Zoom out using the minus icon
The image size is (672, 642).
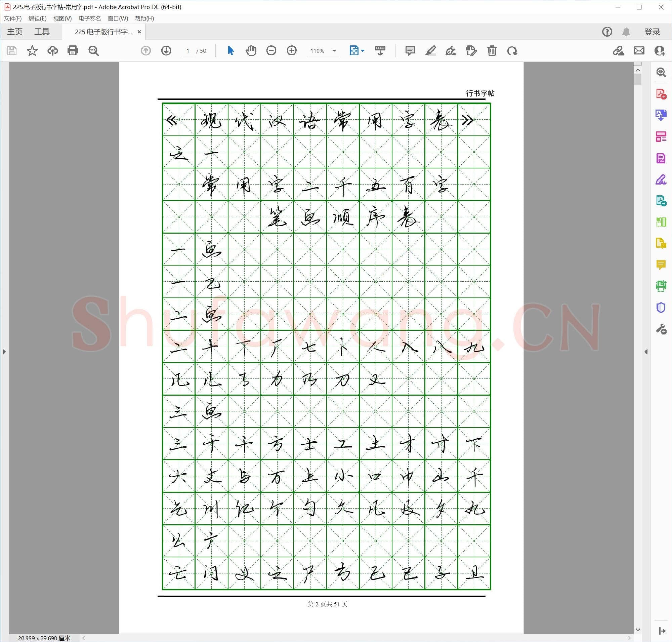click(271, 51)
